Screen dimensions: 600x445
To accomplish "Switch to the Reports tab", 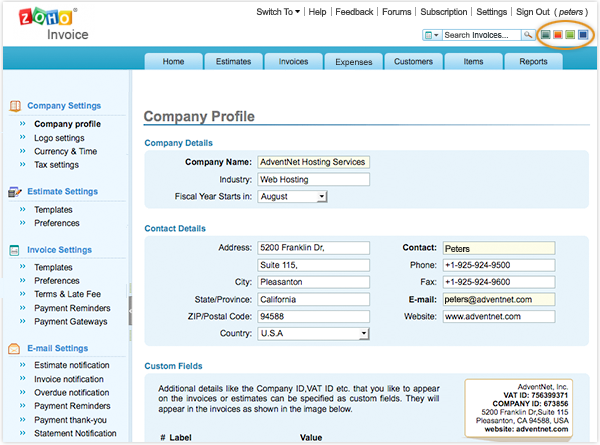I will tap(533, 62).
